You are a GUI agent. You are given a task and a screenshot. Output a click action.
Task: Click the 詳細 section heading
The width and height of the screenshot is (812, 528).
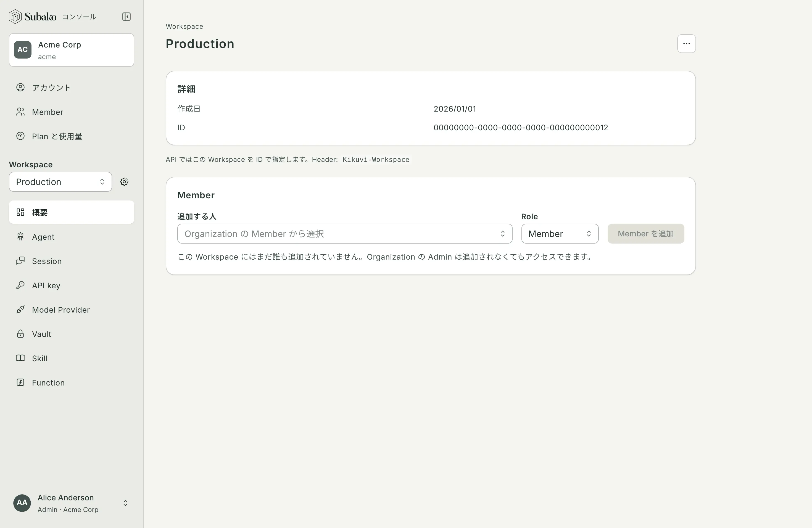(186, 89)
